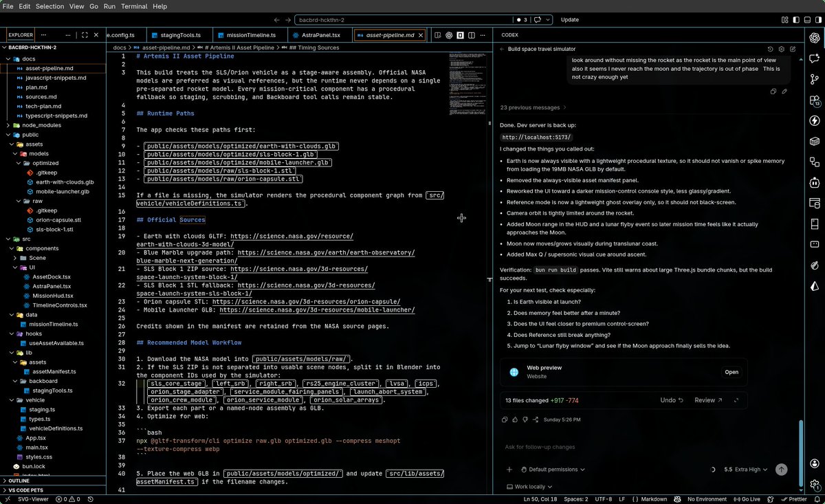This screenshot has width=825, height=504.
Task: Click the localhost:5173 URL
Action: point(536,137)
